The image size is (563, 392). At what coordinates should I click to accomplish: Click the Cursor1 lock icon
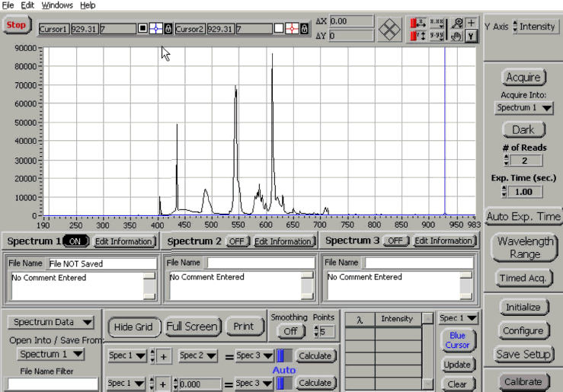pyautogui.click(x=167, y=29)
